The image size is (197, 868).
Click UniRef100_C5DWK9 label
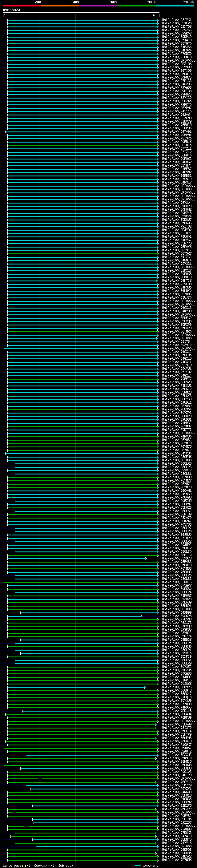[x=176, y=565]
